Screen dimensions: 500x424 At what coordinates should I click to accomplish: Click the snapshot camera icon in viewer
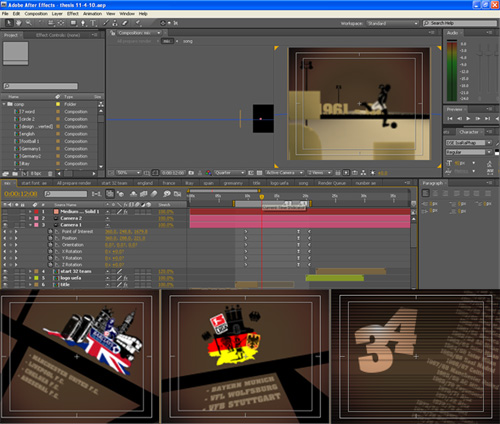pos(191,173)
